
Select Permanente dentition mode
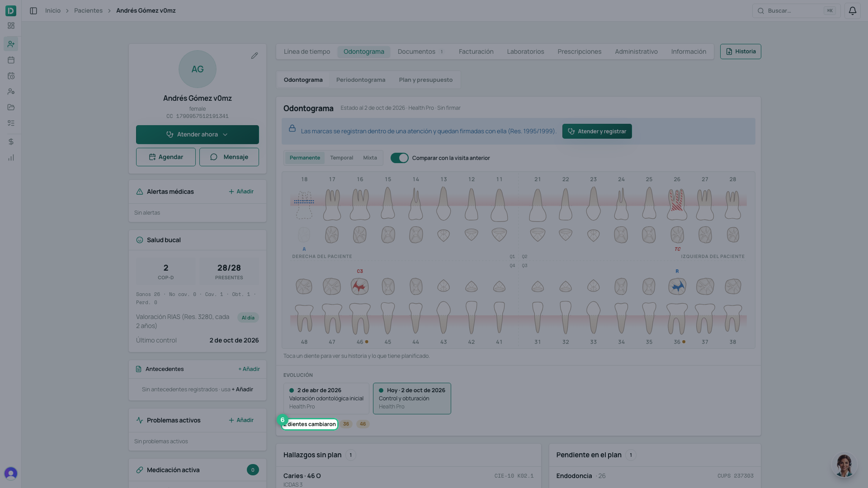coord(305,158)
